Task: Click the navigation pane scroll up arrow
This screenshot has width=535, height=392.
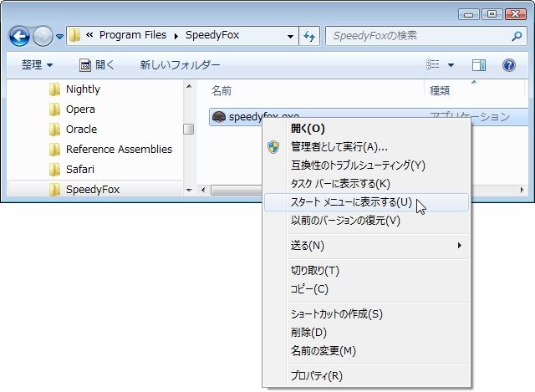Action: tap(189, 86)
